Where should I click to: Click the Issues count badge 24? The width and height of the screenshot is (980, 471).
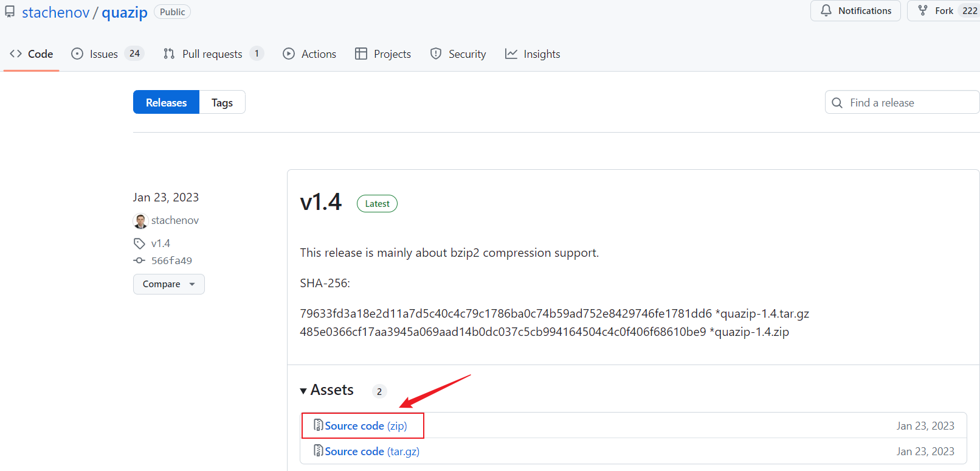tap(134, 54)
